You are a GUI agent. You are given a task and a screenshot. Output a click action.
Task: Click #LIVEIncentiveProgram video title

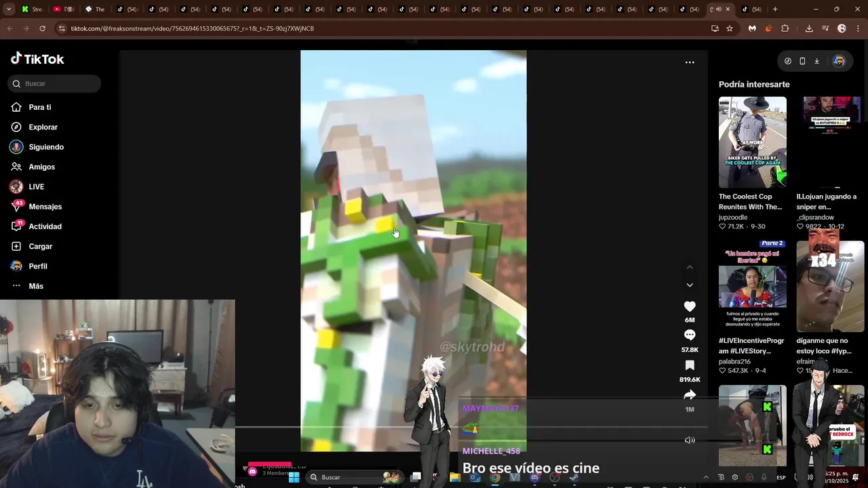[751, 346]
